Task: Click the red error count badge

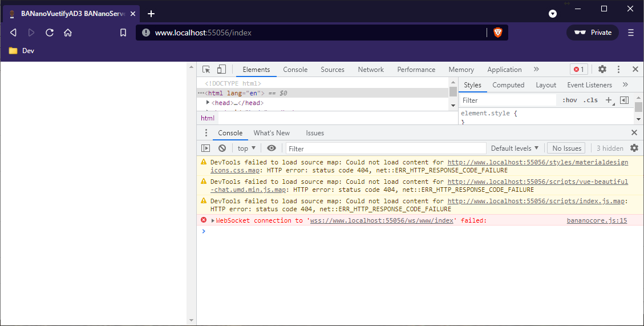Action: click(579, 70)
